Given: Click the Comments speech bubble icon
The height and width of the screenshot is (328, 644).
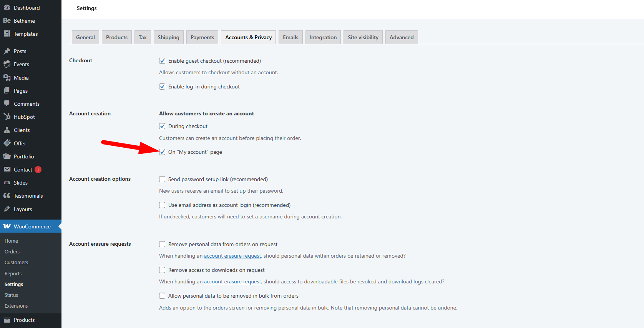Looking at the screenshot, I should pos(7,104).
